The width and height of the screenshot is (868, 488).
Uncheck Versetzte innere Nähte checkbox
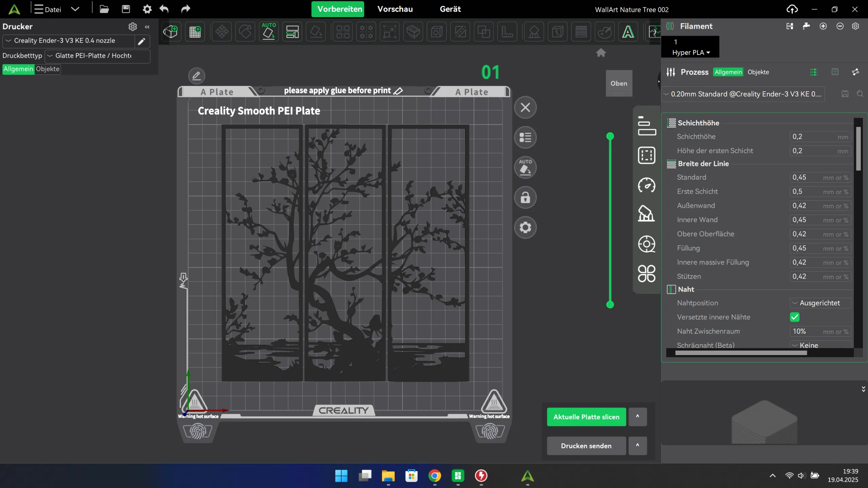point(794,317)
